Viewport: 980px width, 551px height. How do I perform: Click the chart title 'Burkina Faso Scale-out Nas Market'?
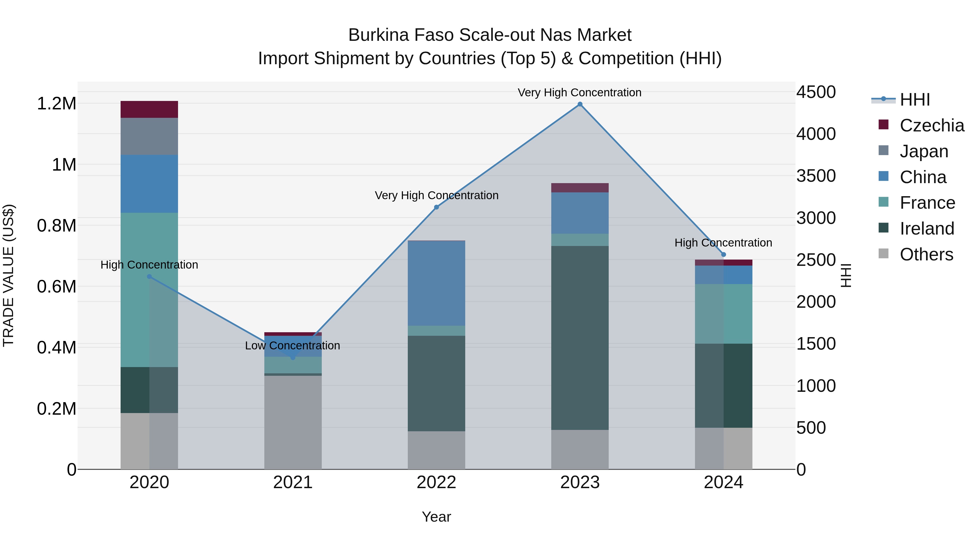point(490,35)
